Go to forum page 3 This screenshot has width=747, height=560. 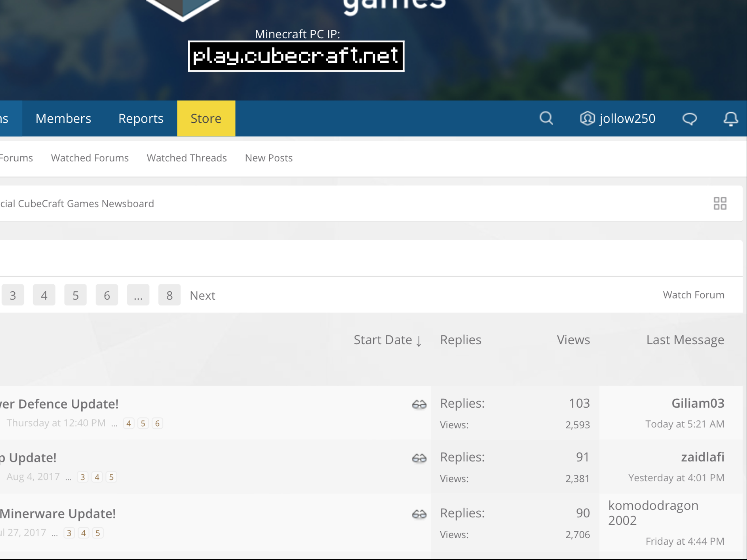[13, 295]
